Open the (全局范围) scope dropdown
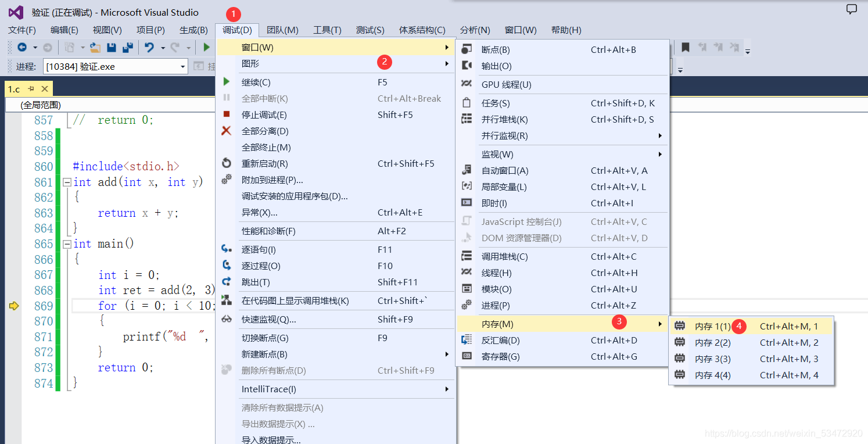This screenshot has height=444, width=868. 110,105
